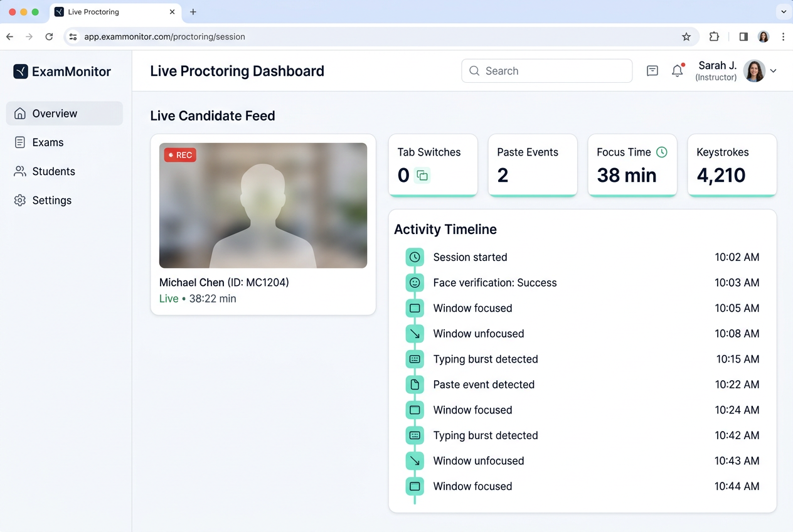Click the REC recording indicator on the video

(179, 154)
